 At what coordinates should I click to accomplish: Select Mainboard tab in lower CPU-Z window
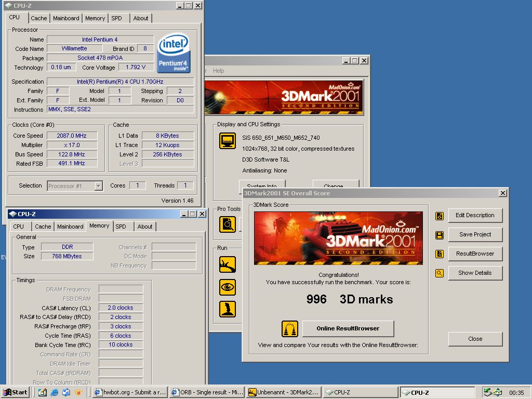(70, 227)
